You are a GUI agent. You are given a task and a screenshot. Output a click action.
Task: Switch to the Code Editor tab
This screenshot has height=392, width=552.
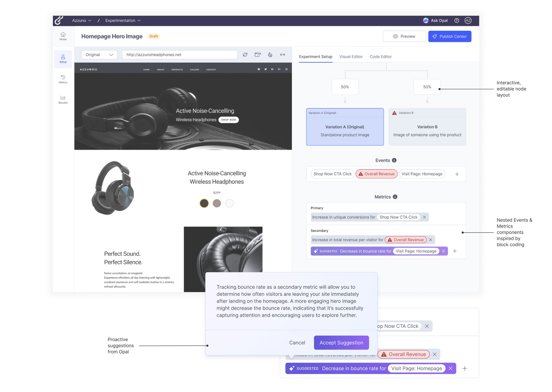click(380, 57)
